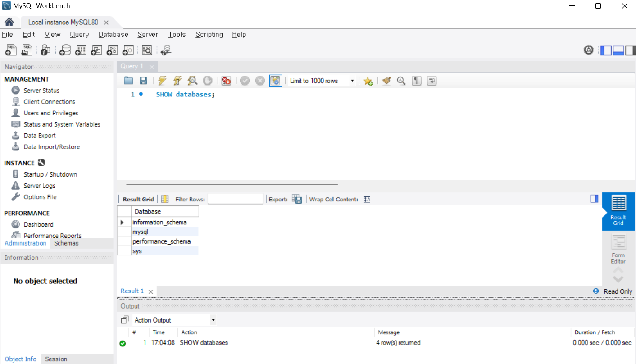Click the horizontal scrollbar under the editor

click(232, 184)
